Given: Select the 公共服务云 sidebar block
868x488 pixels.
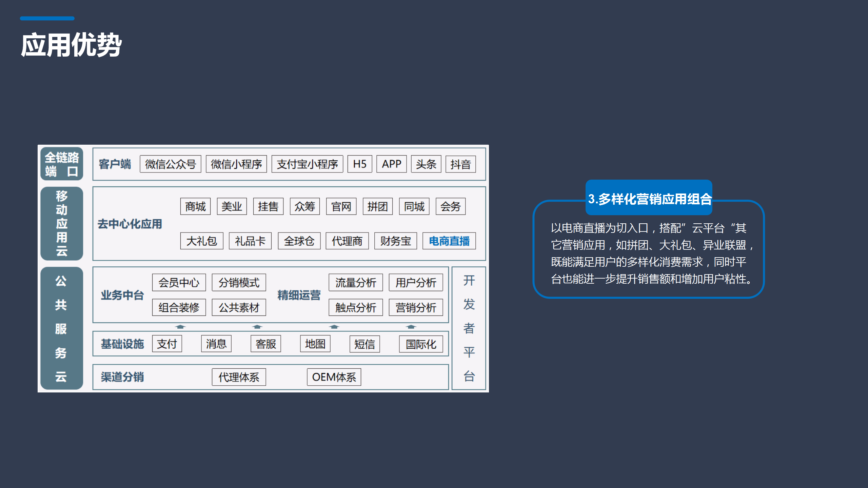Looking at the screenshot, I should tap(62, 328).
